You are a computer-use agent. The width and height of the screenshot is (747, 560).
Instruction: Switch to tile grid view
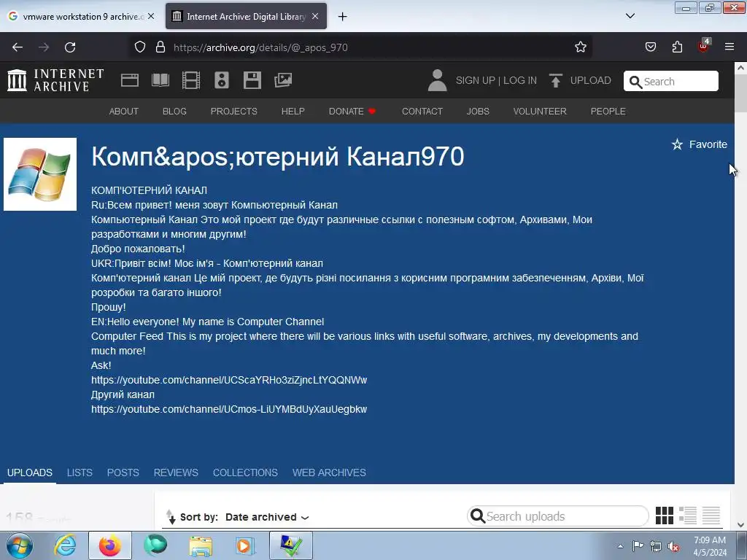[x=664, y=516]
